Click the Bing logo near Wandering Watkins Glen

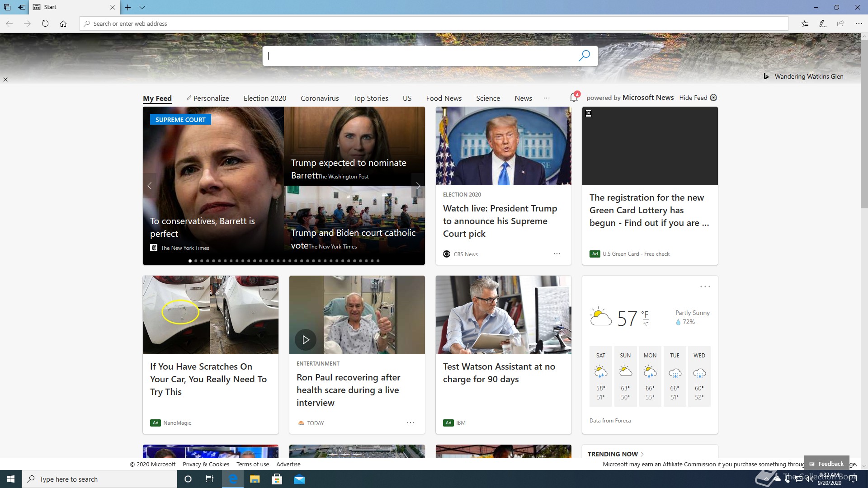766,76
